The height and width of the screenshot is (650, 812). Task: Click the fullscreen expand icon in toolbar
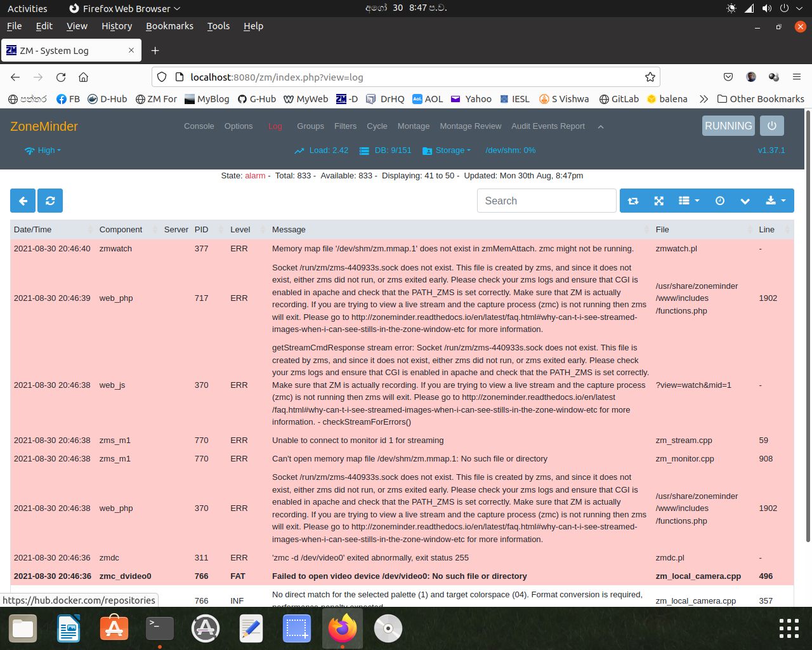659,201
